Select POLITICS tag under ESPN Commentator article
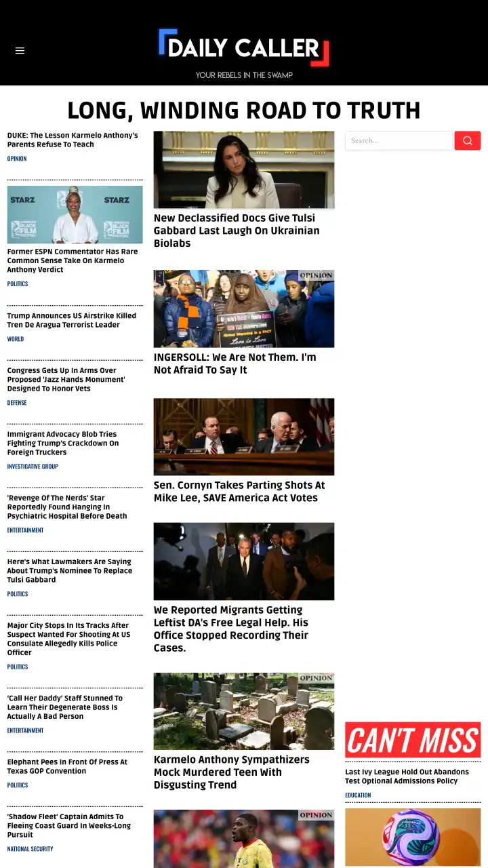The image size is (488, 868). 18,284
